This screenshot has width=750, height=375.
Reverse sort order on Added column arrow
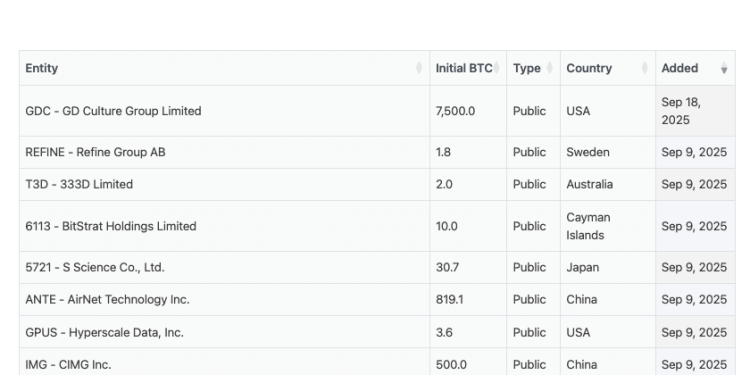coord(724,68)
